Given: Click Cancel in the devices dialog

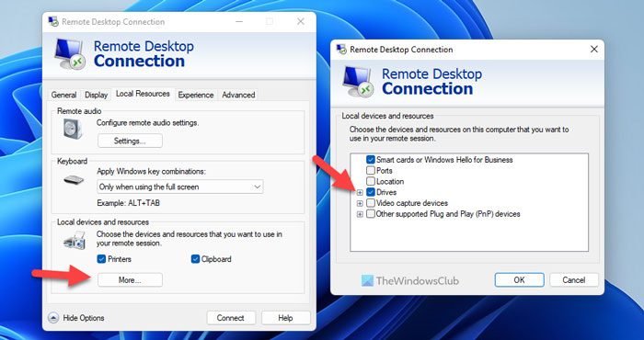Looking at the screenshot, I should tap(574, 280).
